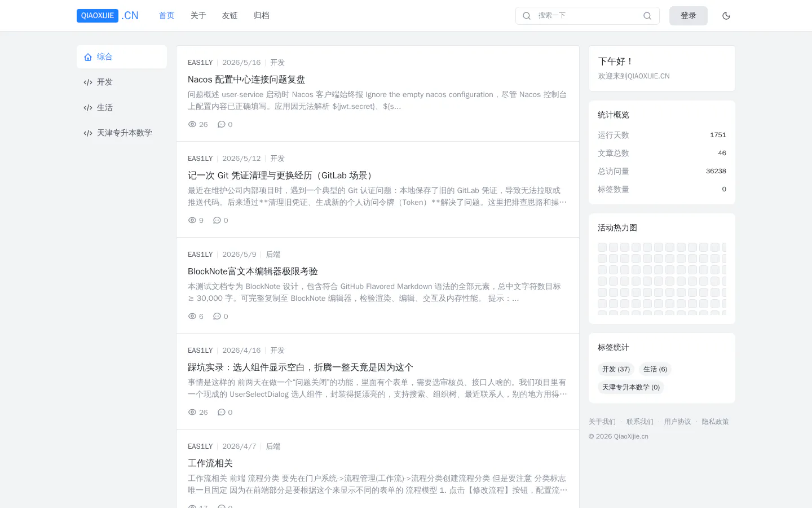Click comment icon on BlockNote post

pos(217,316)
